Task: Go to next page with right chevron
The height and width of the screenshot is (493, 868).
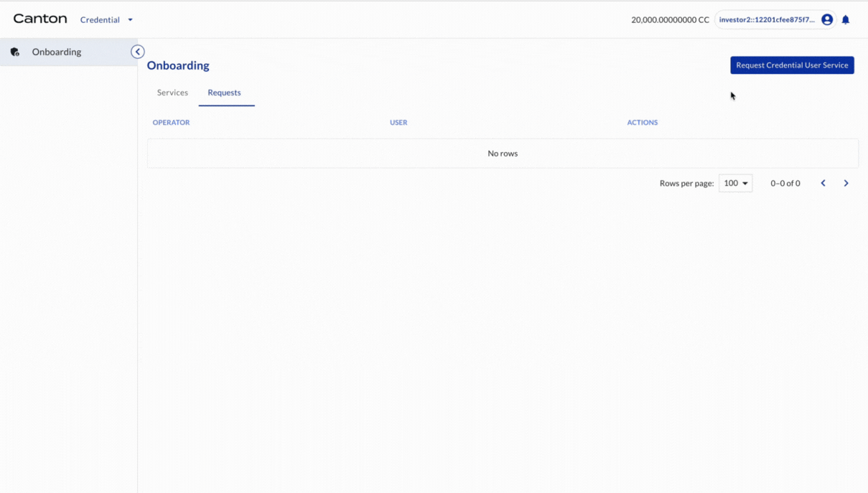Action: 846,183
